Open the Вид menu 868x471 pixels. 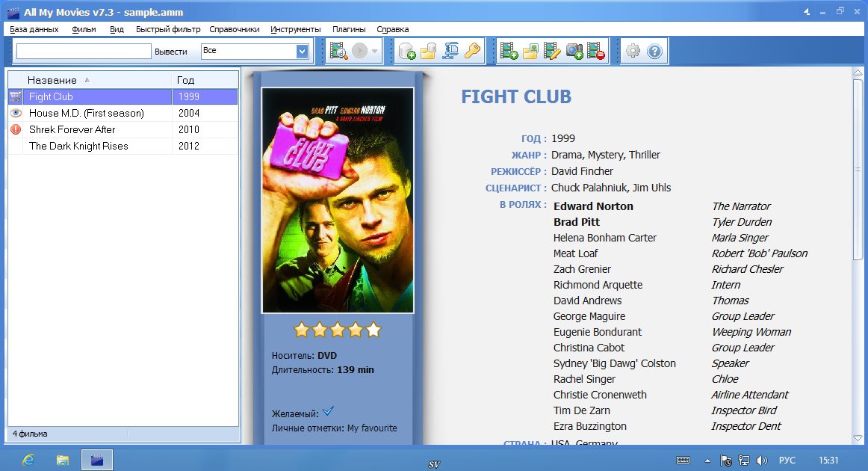coord(117,29)
